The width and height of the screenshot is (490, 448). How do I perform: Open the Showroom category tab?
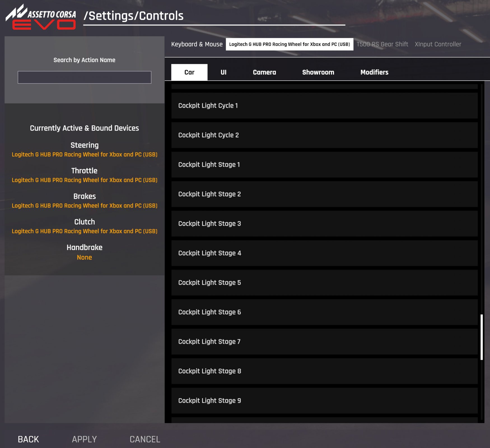(318, 72)
